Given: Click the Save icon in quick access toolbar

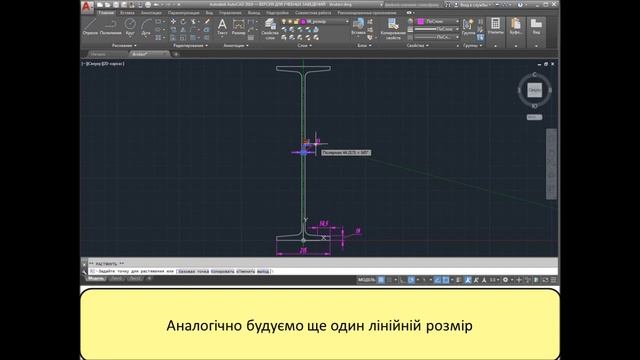Looking at the screenshot, I should tap(116, 5).
